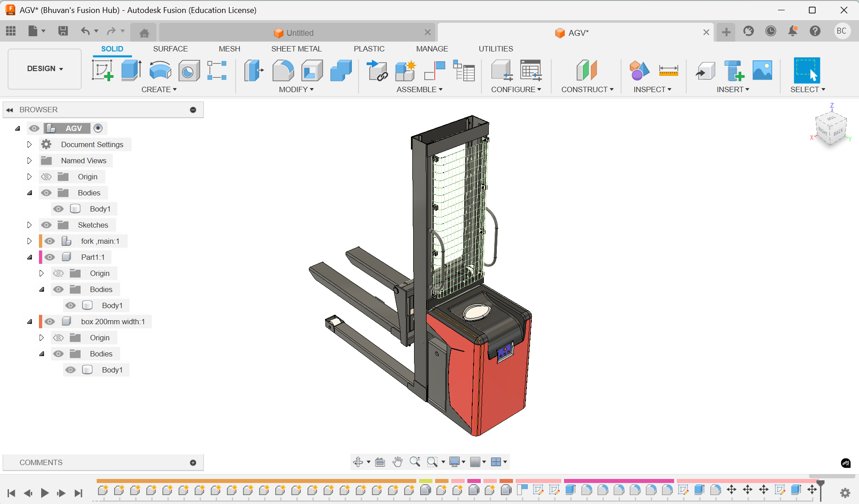Hide box 200mm width:1 component

point(50,322)
